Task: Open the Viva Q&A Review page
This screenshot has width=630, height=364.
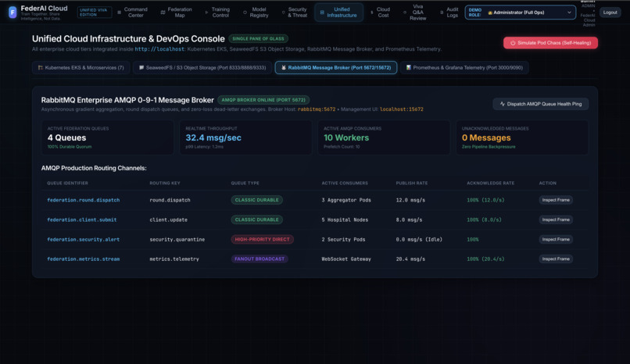Action: click(x=416, y=12)
